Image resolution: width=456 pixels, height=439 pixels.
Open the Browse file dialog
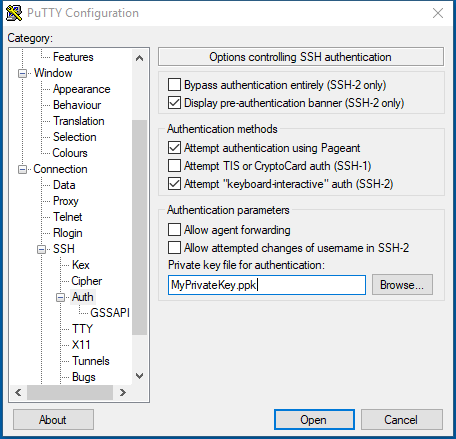(x=402, y=285)
